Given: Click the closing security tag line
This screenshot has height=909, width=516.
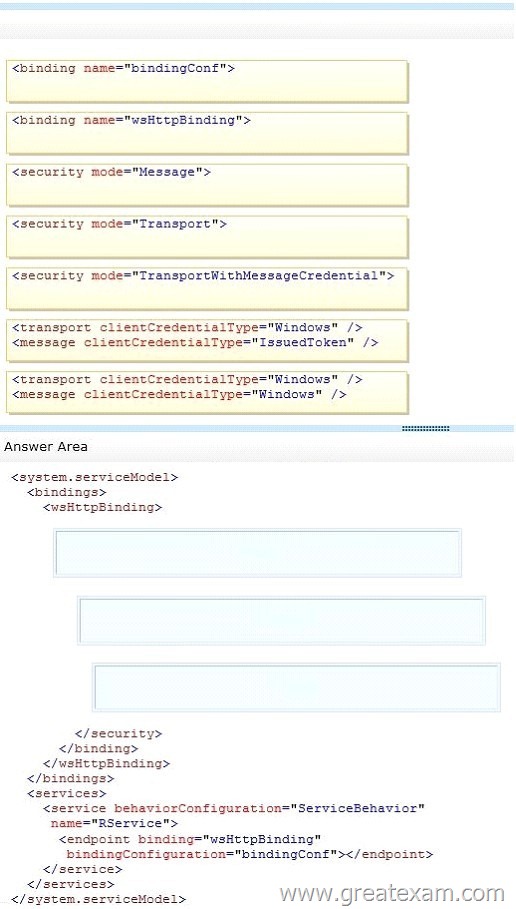Looking at the screenshot, I should point(118,734).
